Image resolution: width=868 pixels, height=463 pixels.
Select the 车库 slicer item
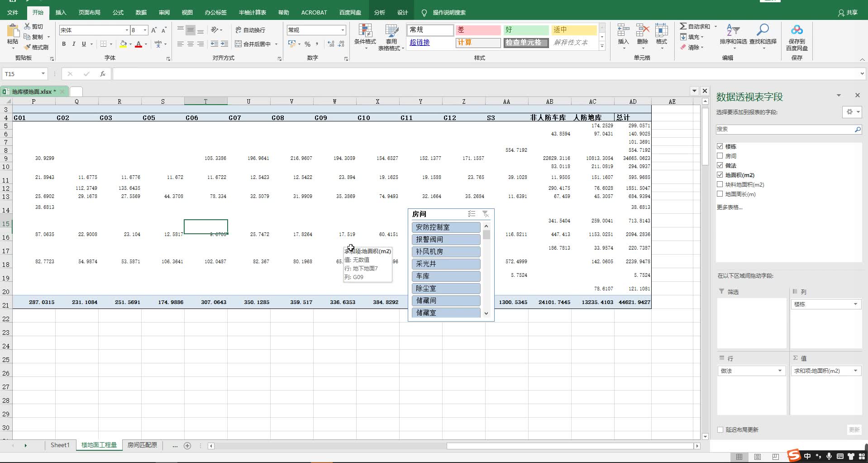(446, 276)
